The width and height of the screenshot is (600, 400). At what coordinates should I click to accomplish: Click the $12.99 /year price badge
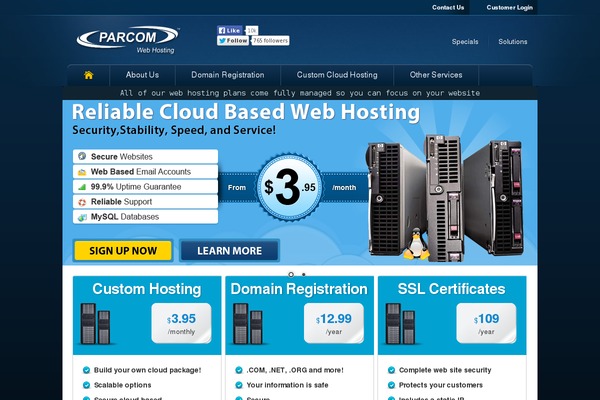[334, 323]
